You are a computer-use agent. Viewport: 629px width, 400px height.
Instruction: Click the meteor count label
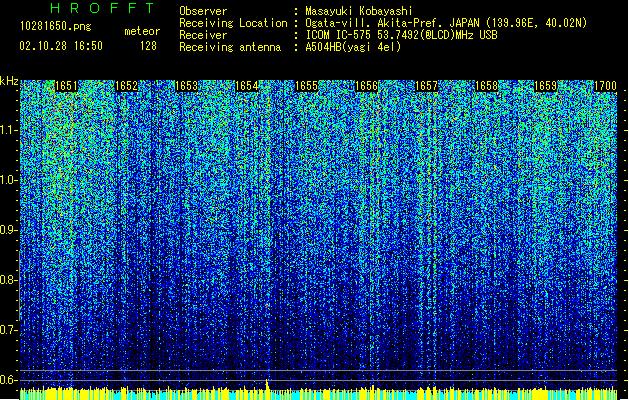point(142,31)
